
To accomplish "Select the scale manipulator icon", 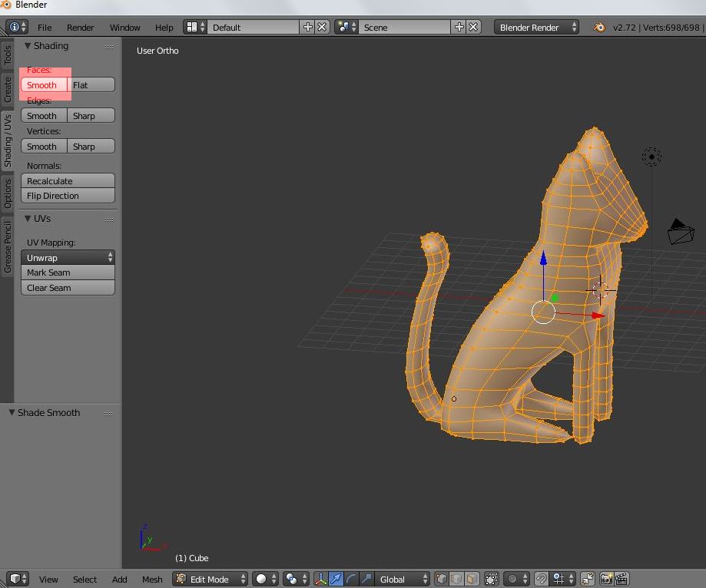I will click(x=366, y=579).
